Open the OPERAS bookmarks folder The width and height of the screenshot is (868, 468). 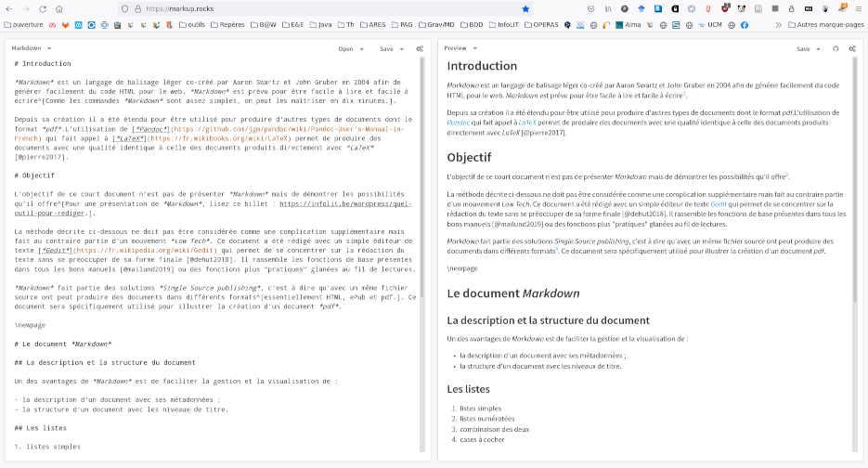point(541,25)
